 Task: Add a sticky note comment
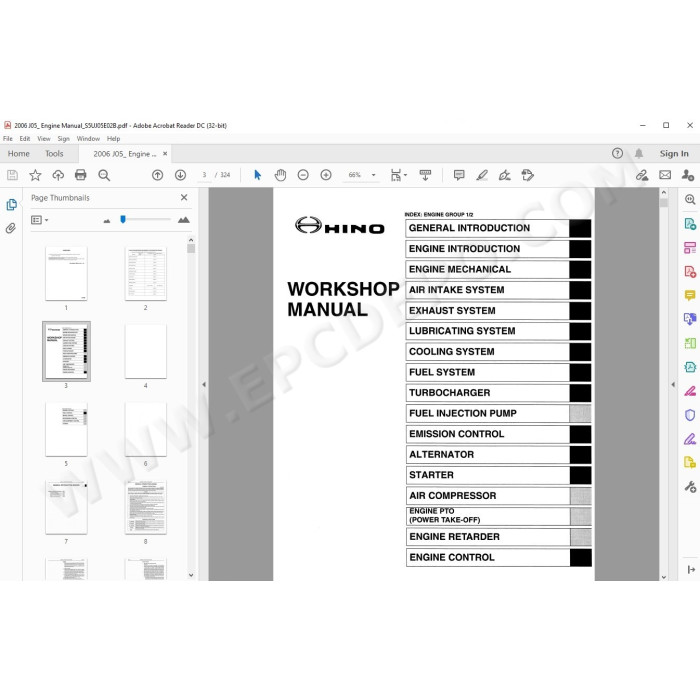459,175
